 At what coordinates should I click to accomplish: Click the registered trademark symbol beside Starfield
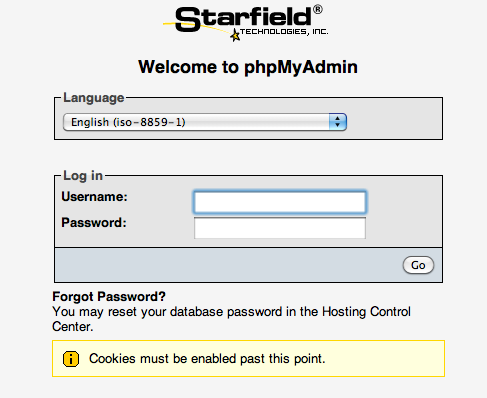(x=318, y=9)
